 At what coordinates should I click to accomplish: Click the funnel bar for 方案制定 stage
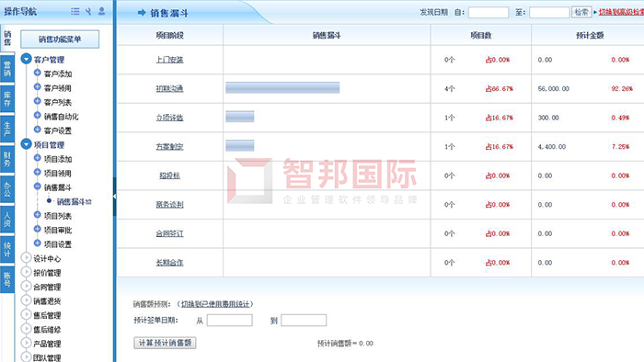pos(240,146)
